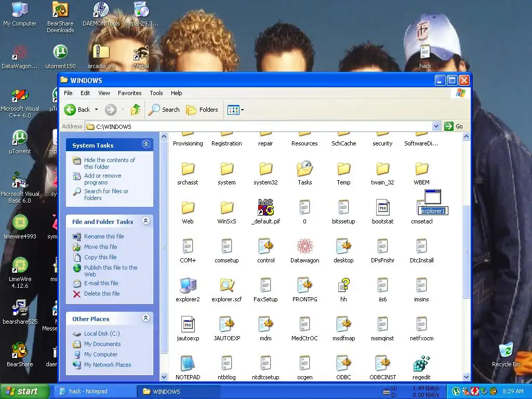Image resolution: width=532 pixels, height=399 pixels.
Task: Open BearShare Downloads desktop icon
Action: click(x=60, y=17)
